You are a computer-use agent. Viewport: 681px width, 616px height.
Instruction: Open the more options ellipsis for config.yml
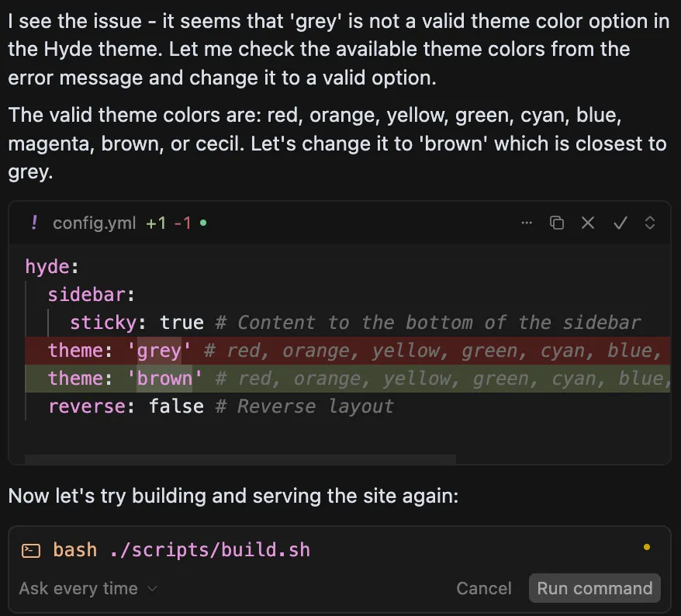tap(527, 223)
